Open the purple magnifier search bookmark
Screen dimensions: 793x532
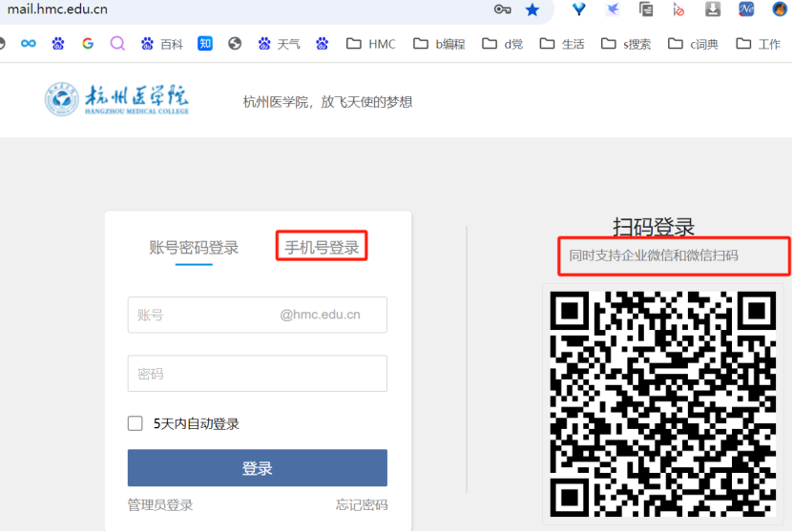117,44
